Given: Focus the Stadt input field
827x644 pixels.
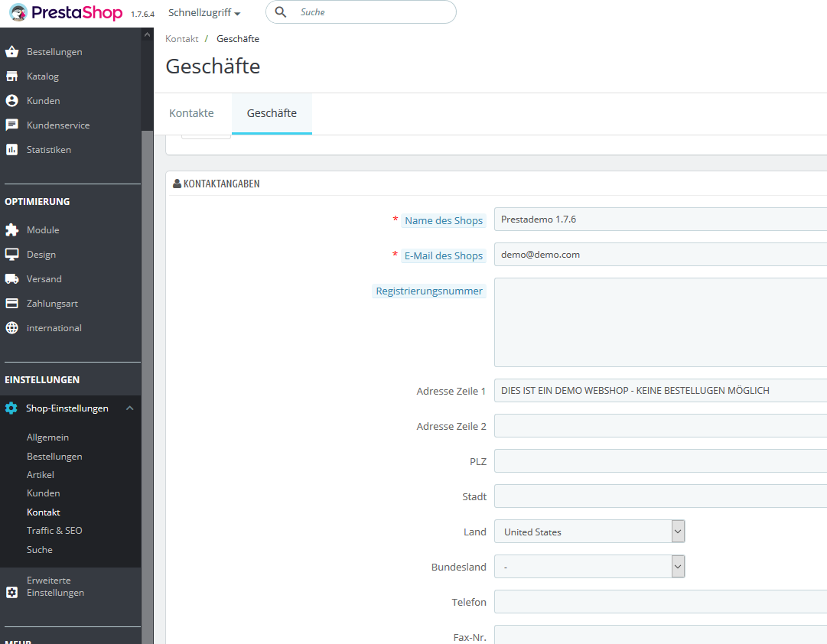Looking at the screenshot, I should point(660,496).
